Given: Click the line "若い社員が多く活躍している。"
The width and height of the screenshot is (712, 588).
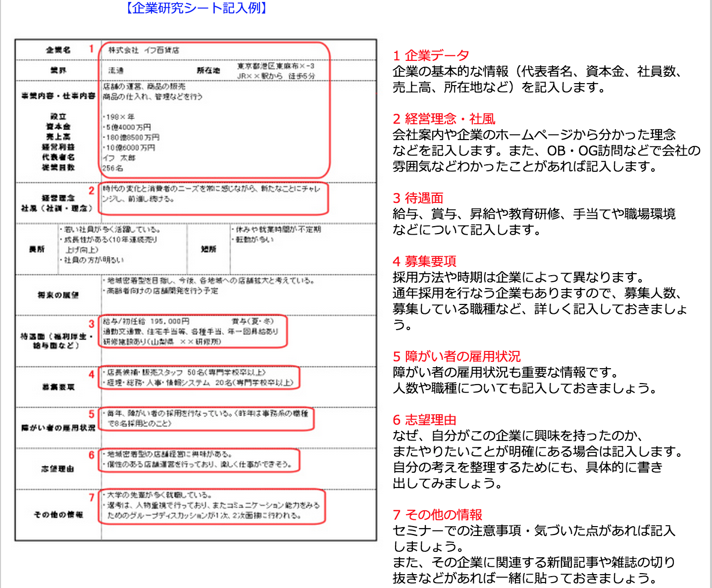Looking at the screenshot, I should [x=110, y=229].
